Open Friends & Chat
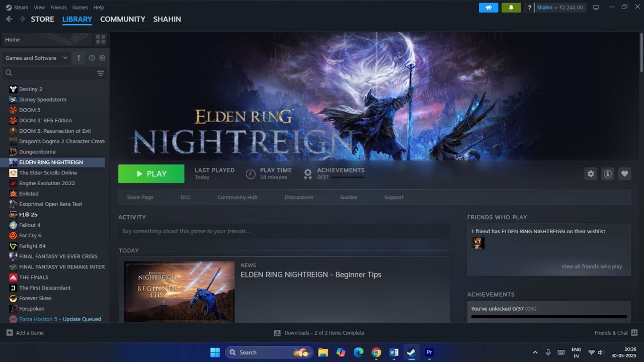Viewport: 644px width, 362px height. (616, 333)
